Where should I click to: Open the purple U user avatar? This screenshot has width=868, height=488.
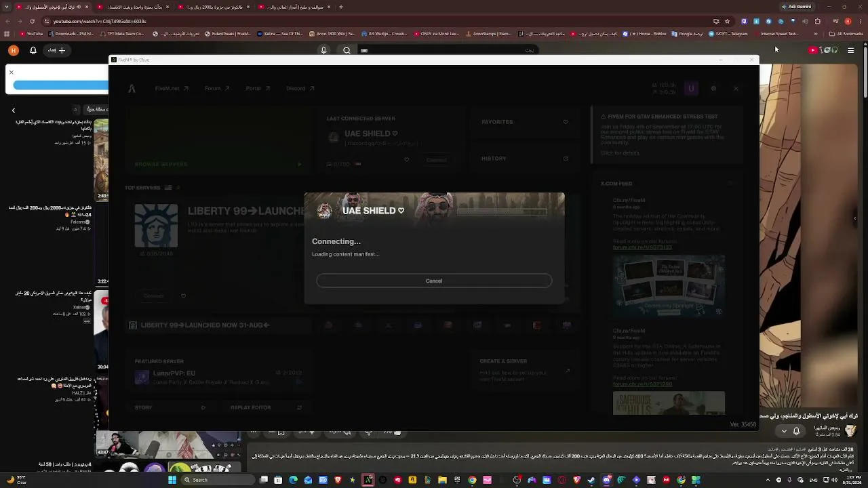pyautogui.click(x=691, y=88)
